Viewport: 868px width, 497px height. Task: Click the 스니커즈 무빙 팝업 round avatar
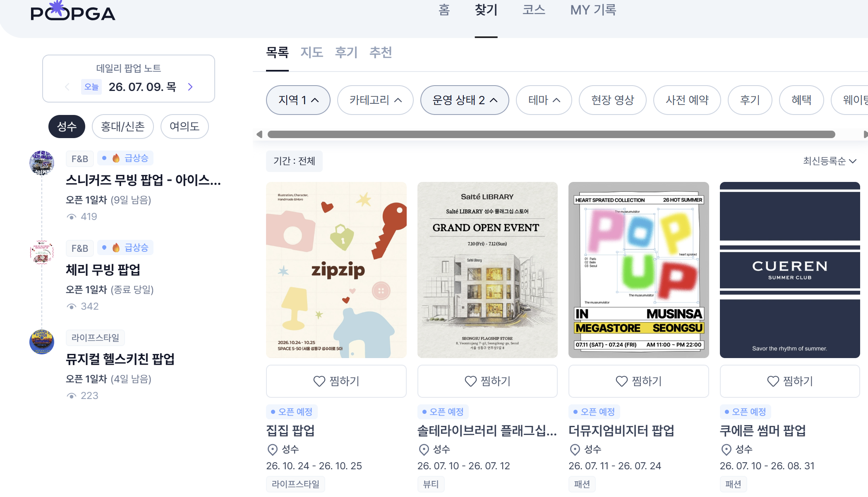[42, 163]
